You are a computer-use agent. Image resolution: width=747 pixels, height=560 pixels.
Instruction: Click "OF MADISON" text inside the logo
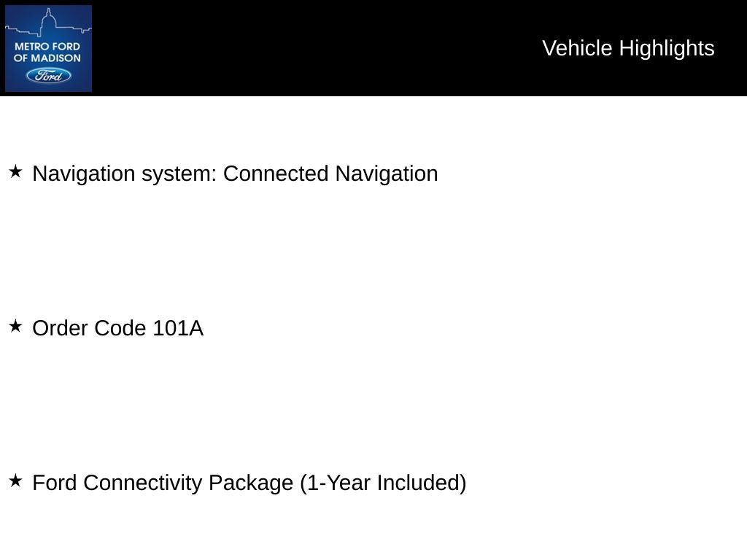(x=48, y=58)
